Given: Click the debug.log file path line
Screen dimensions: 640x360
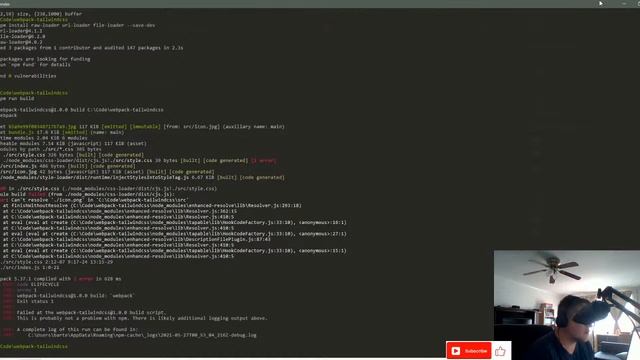Looking at the screenshot, I should tap(142, 335).
